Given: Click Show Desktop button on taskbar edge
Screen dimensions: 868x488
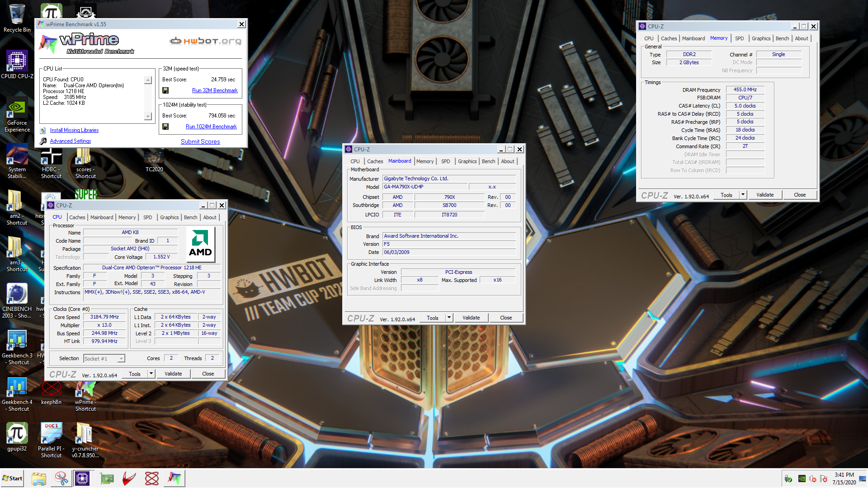Looking at the screenshot, I should (x=863, y=478).
